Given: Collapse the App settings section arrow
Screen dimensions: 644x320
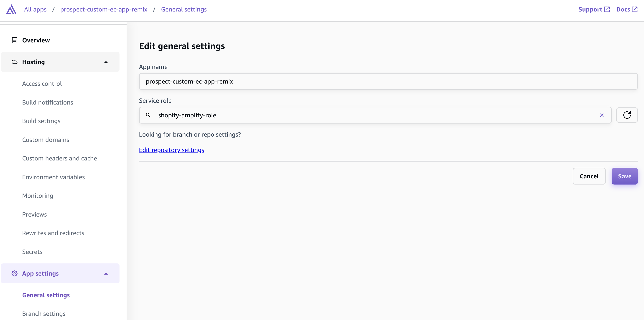Looking at the screenshot, I should (106, 274).
